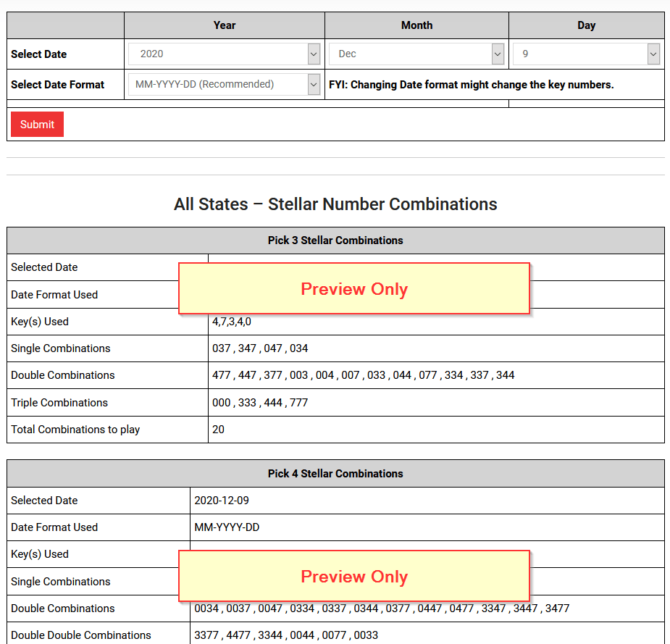Viewport: 670px width, 644px height.
Task: Click the Year column header
Action: (x=225, y=25)
